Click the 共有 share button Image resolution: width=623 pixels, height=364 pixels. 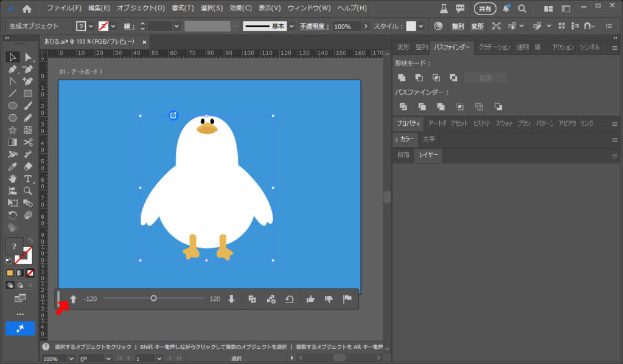tap(485, 9)
